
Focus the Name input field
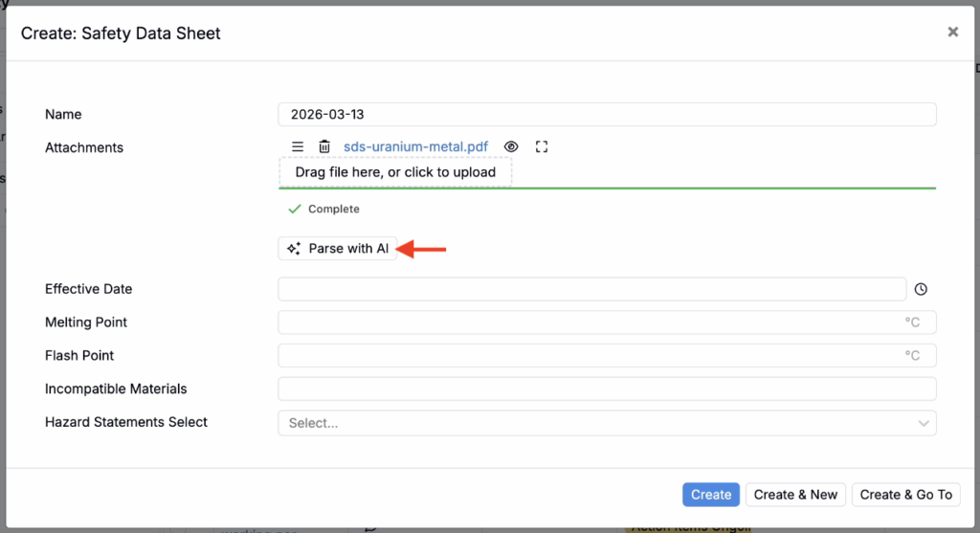pyautogui.click(x=607, y=115)
